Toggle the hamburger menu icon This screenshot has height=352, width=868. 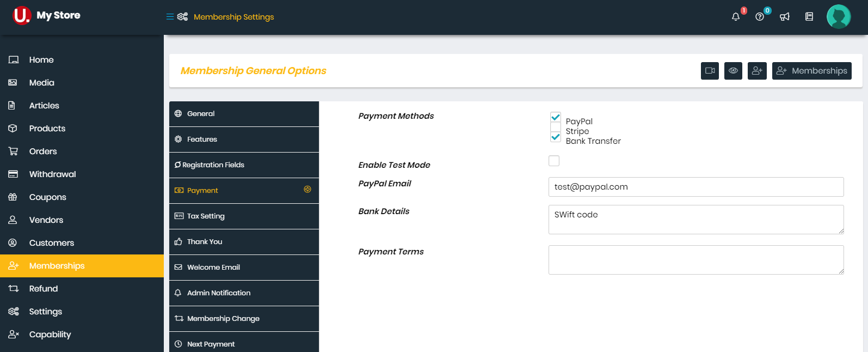coord(170,17)
